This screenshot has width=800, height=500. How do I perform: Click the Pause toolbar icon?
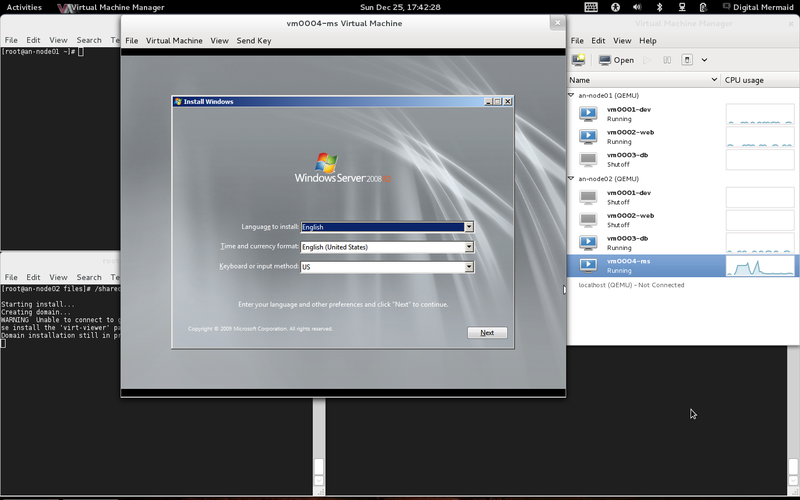pyautogui.click(x=667, y=60)
